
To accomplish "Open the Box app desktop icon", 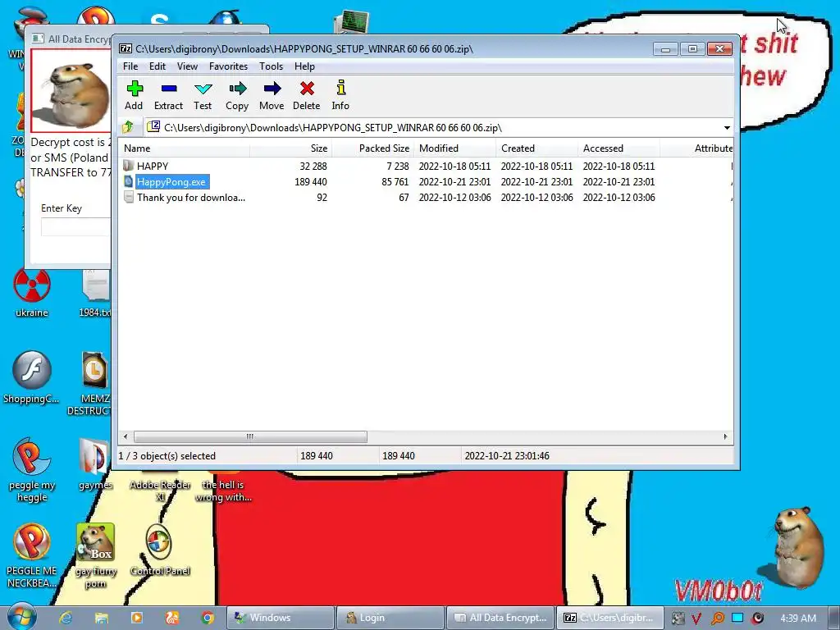I will (96, 556).
